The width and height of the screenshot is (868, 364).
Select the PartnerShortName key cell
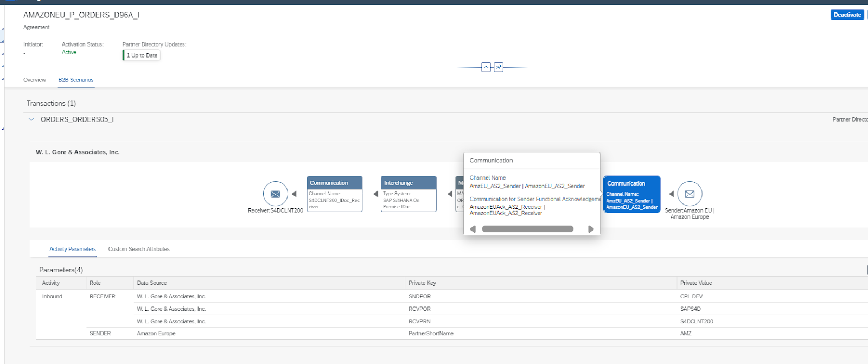431,333
